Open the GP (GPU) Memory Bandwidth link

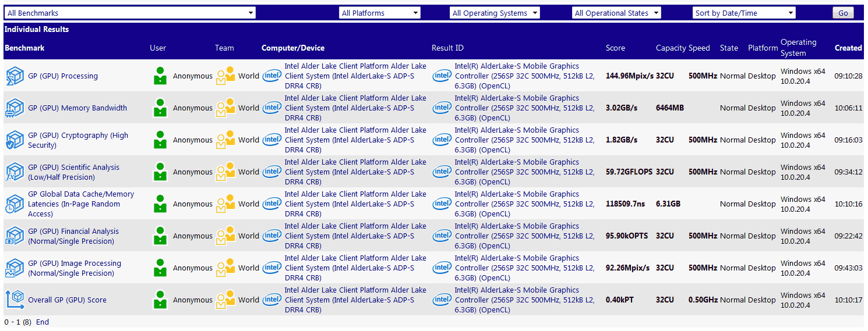[x=77, y=108]
